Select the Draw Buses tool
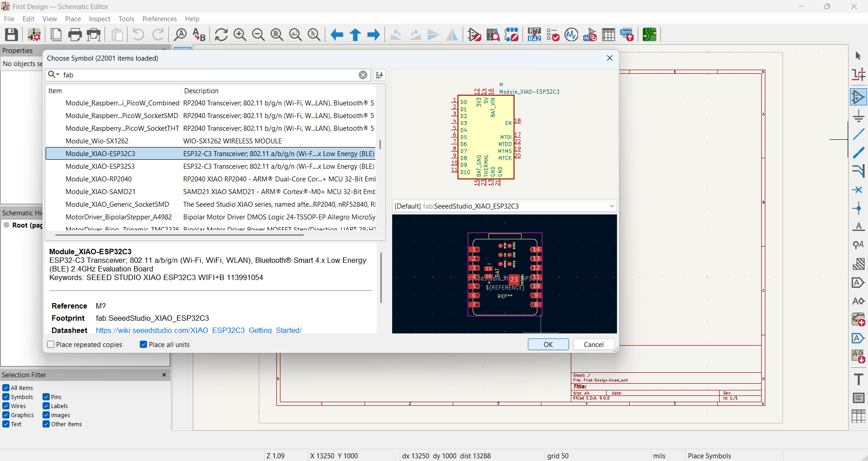 point(858,153)
